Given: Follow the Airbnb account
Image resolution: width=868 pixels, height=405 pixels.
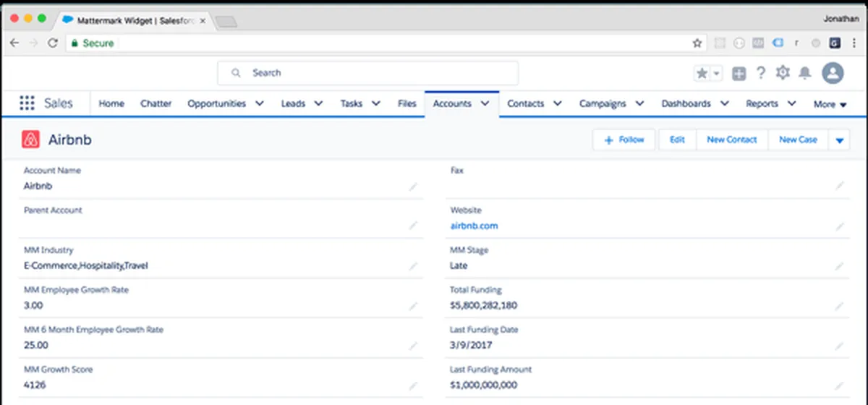Looking at the screenshot, I should pos(624,140).
